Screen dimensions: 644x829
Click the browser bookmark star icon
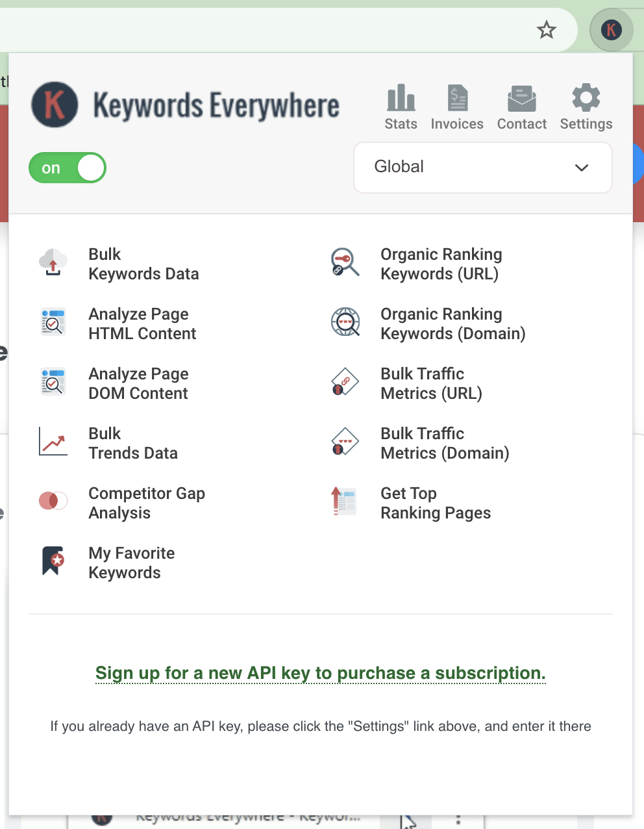(x=547, y=30)
